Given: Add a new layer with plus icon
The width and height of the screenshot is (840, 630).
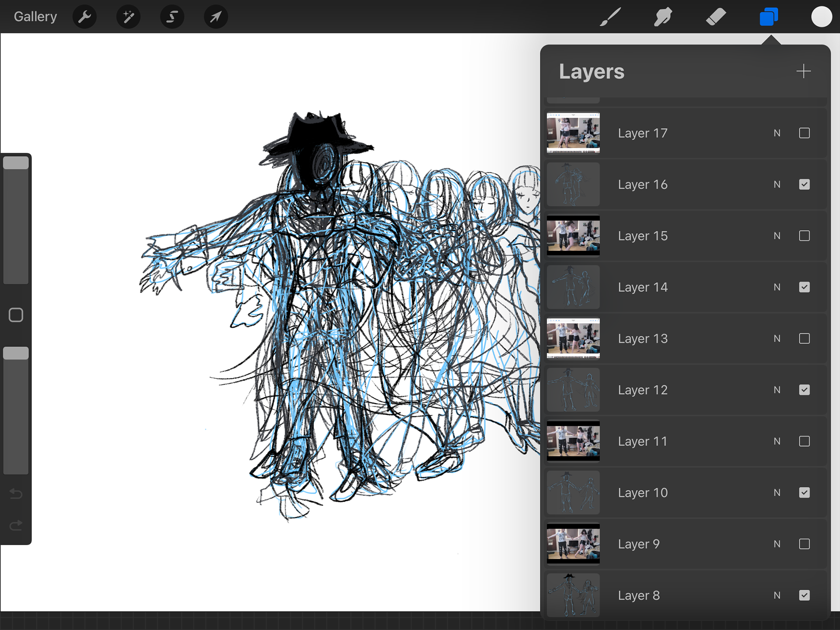Looking at the screenshot, I should [803, 71].
